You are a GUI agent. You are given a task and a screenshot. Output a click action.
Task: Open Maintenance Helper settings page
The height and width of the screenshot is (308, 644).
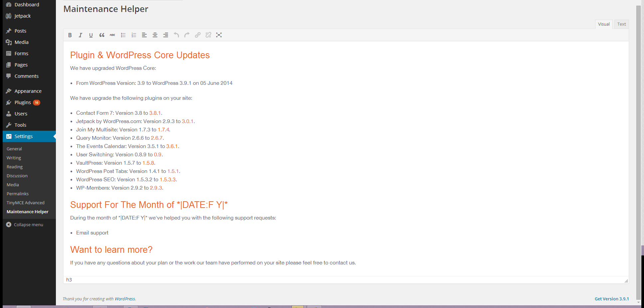[x=28, y=212]
